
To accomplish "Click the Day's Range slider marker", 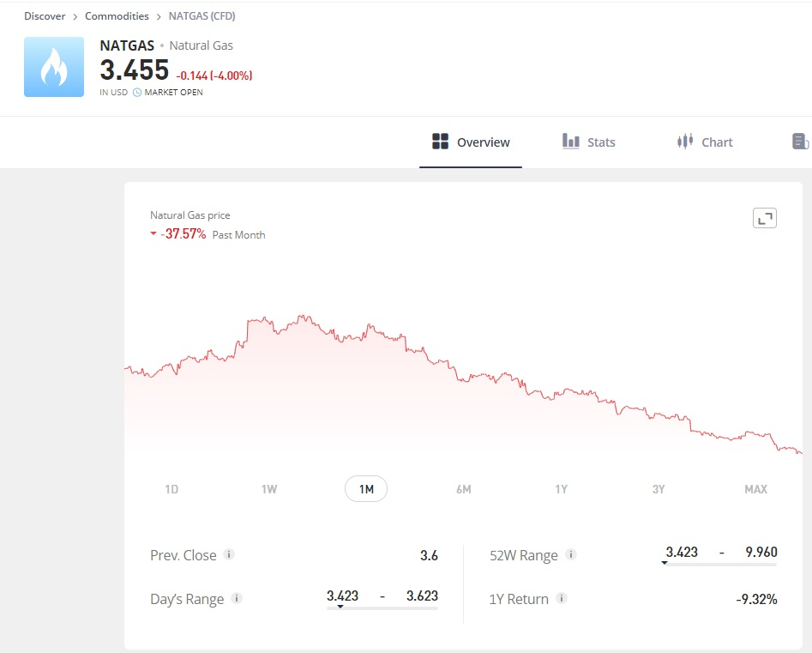I will (x=340, y=607).
